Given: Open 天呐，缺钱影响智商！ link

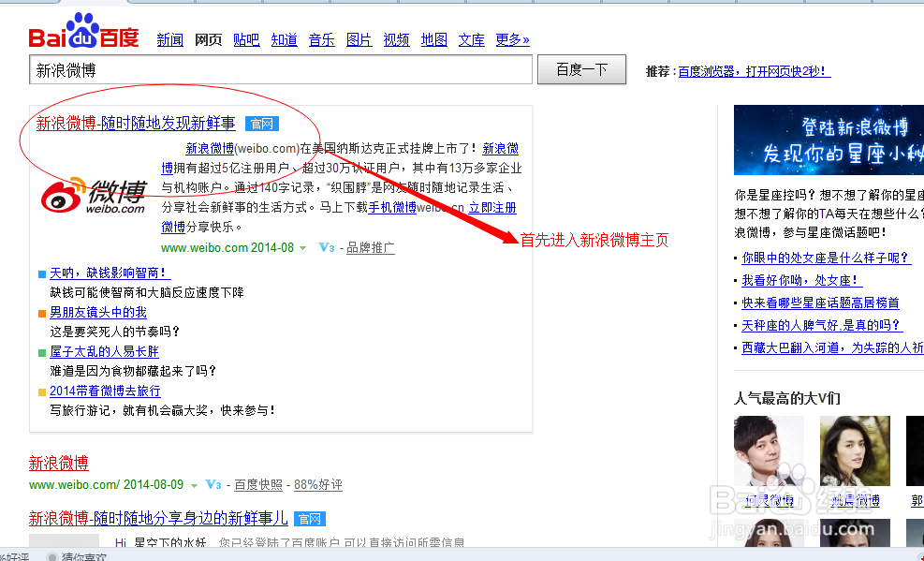Looking at the screenshot, I should pyautogui.click(x=110, y=273).
